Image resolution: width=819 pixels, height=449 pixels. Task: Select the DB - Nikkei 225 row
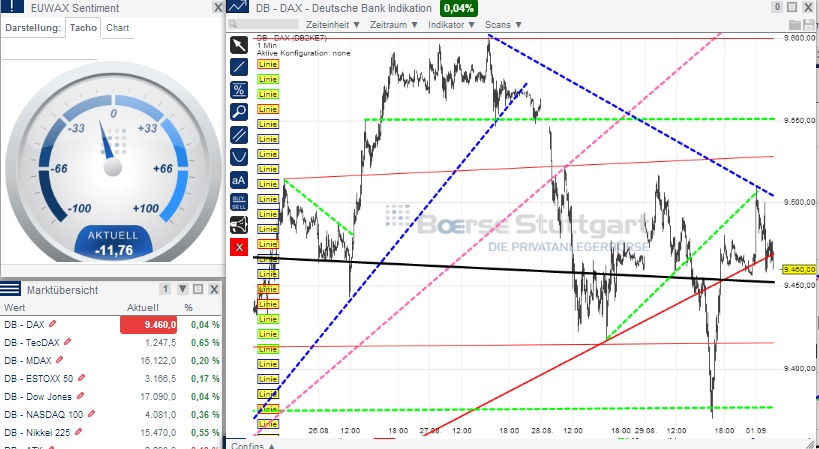[x=112, y=432]
